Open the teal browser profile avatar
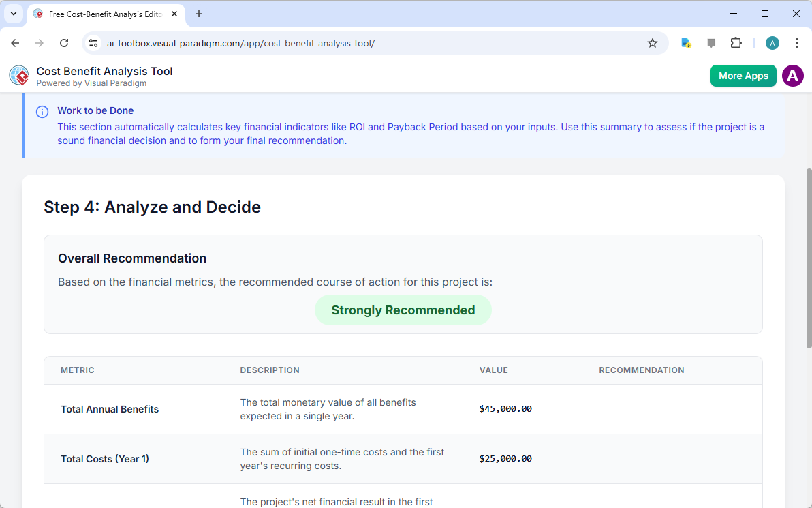The height and width of the screenshot is (508, 812). [x=772, y=42]
